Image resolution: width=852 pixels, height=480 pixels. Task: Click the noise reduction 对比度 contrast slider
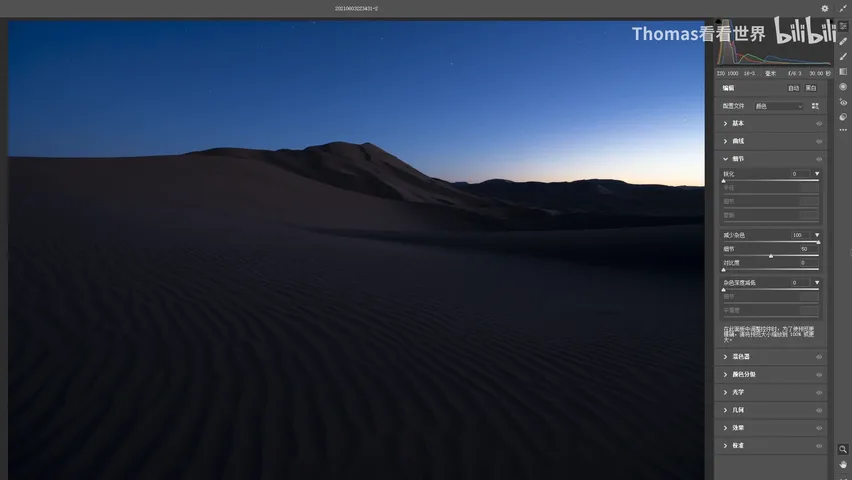(771, 269)
